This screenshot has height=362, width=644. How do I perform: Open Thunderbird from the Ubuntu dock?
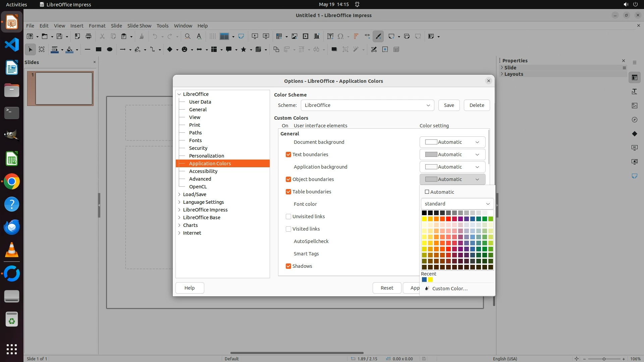click(x=12, y=227)
